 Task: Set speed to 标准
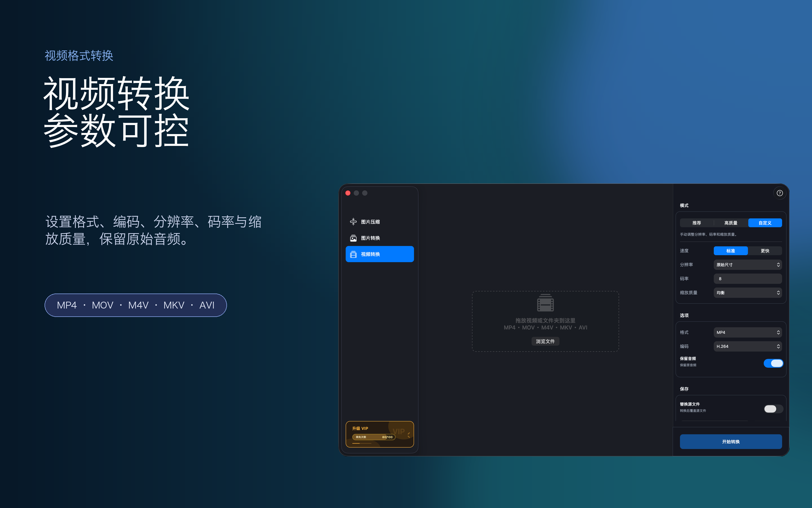[x=731, y=251]
